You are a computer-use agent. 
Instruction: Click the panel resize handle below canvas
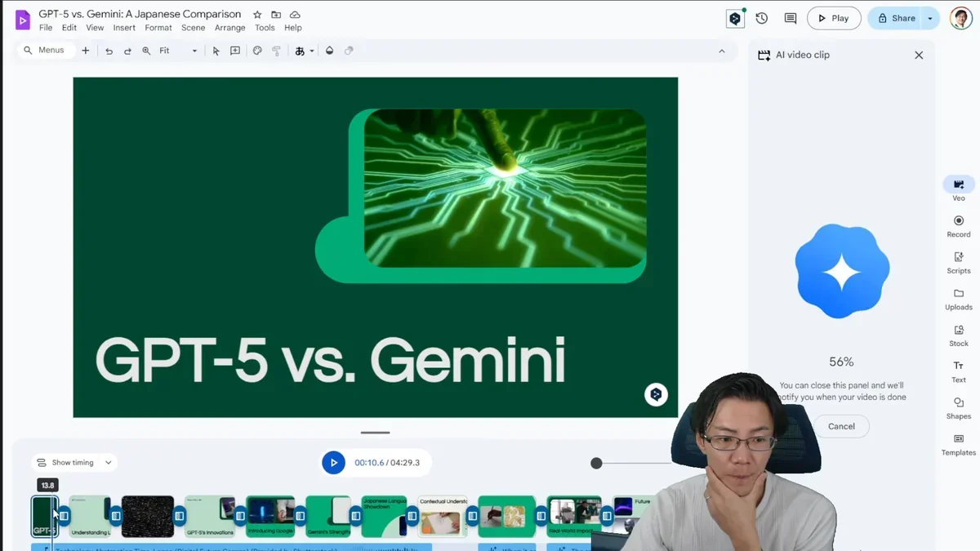[376, 433]
